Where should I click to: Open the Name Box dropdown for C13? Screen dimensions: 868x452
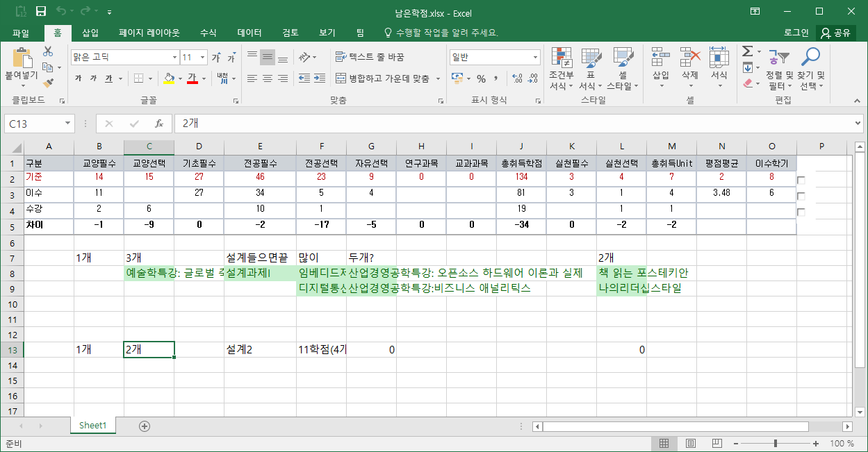[68, 124]
